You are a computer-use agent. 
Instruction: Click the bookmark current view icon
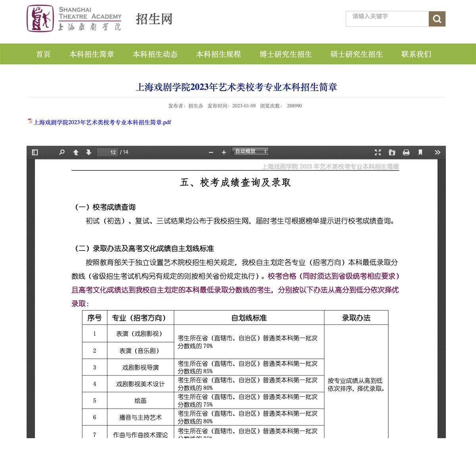[420, 152]
